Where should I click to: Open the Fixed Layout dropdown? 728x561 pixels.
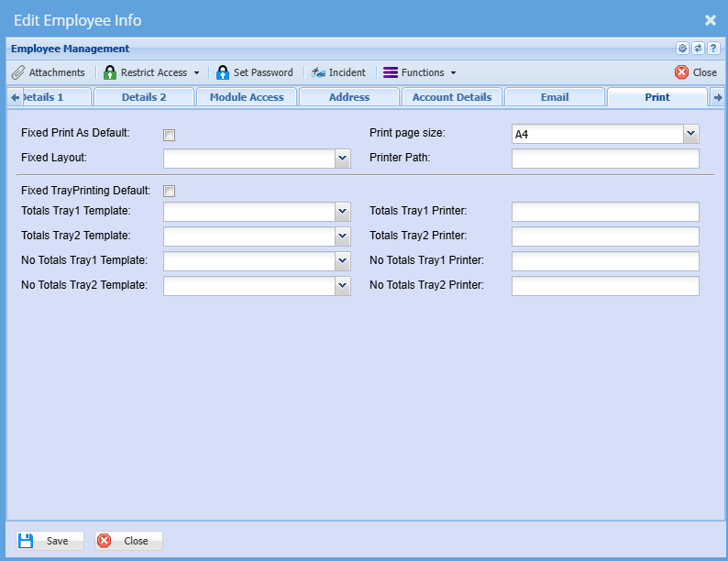342,159
